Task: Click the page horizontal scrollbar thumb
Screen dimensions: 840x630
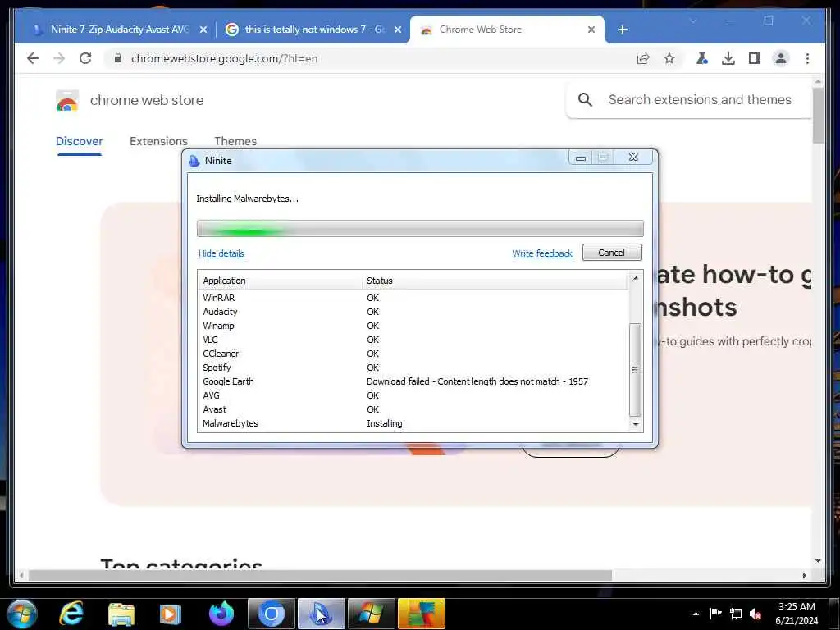Action: [x=320, y=575]
